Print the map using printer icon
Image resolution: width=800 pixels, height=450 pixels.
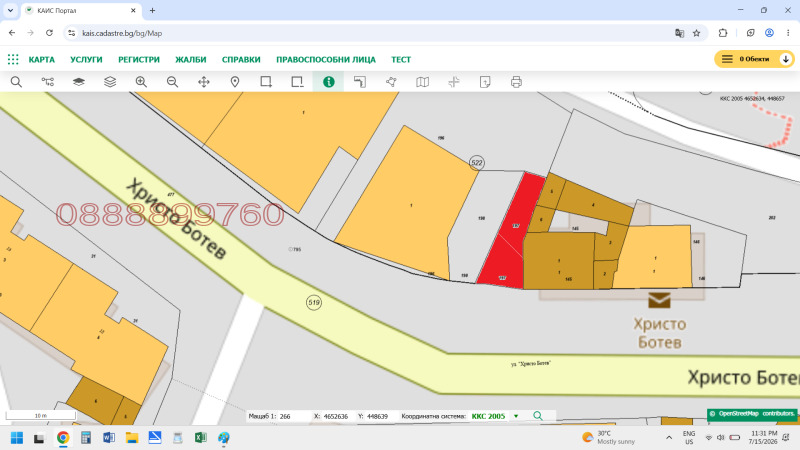[516, 82]
